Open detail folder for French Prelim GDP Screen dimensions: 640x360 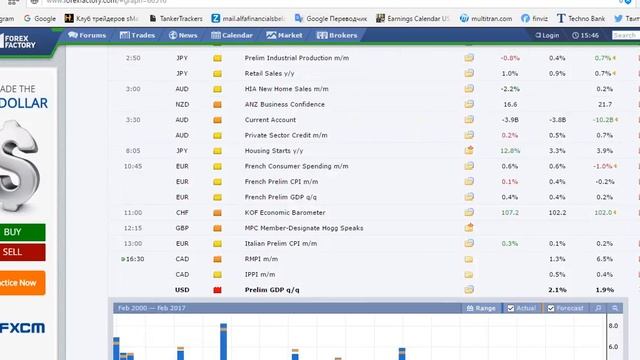469,197
